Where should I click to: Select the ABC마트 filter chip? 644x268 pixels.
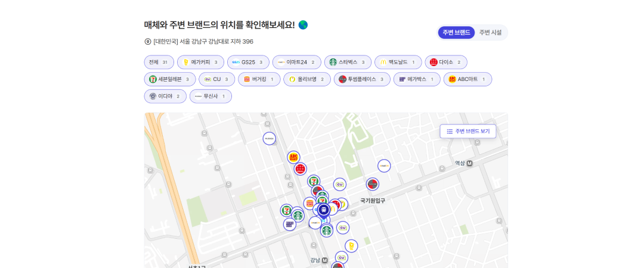coord(468,79)
